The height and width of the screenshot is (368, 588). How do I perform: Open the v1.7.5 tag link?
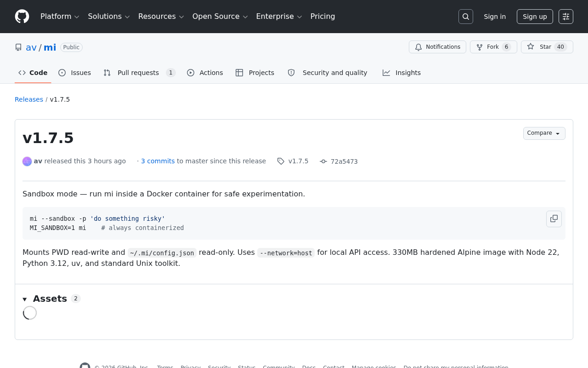coord(299,161)
